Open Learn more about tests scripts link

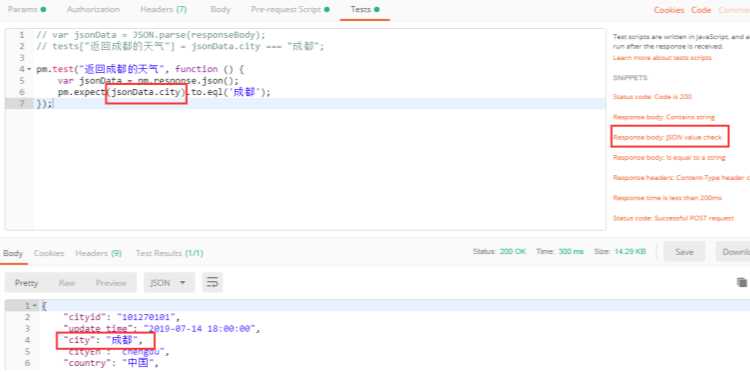662,58
